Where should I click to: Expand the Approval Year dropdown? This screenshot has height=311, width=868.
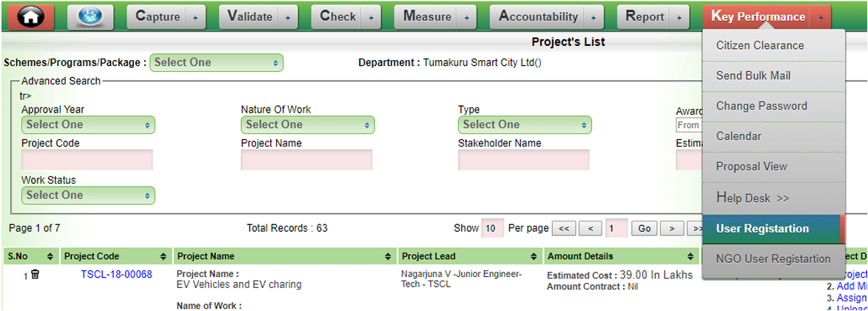(88, 124)
